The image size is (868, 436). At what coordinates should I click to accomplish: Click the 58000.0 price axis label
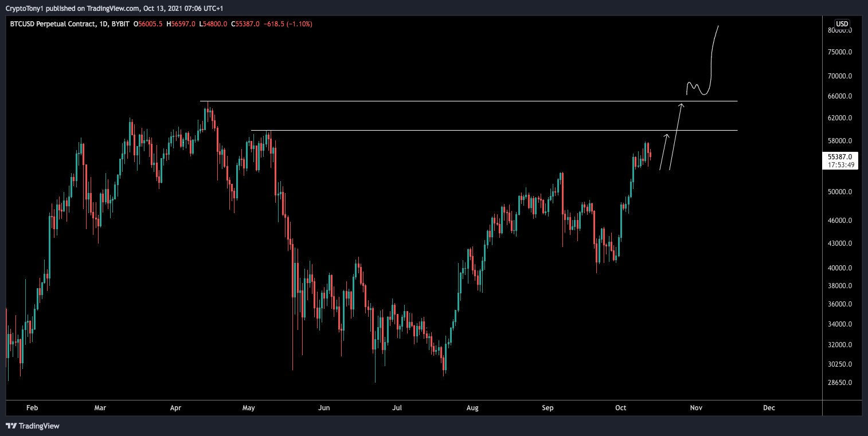[840, 141]
